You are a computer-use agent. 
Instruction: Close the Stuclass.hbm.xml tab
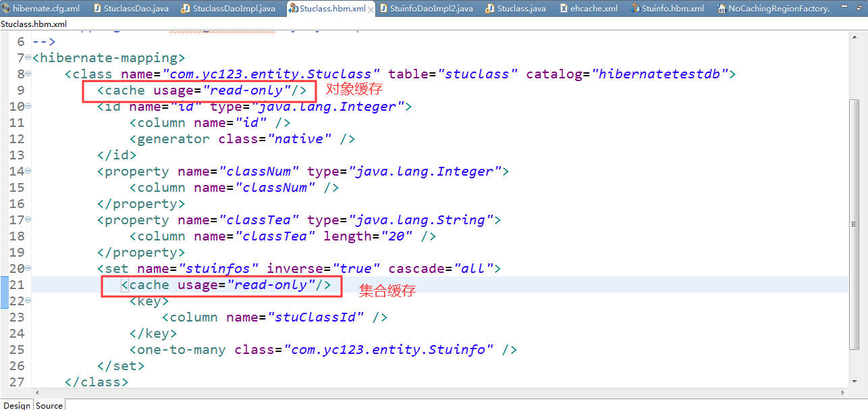pos(372,9)
